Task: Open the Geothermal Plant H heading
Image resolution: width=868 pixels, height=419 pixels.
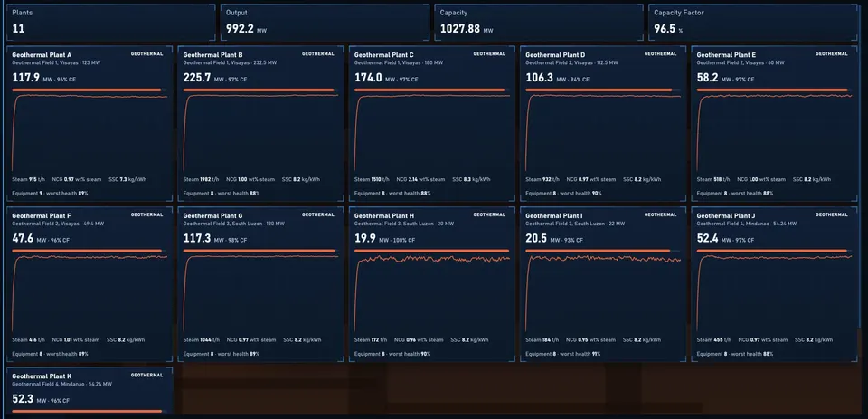Action: [x=383, y=215]
